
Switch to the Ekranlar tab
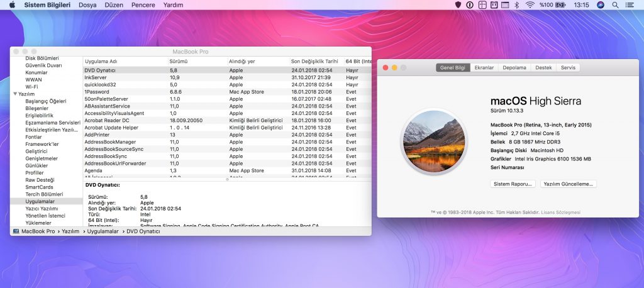(484, 67)
